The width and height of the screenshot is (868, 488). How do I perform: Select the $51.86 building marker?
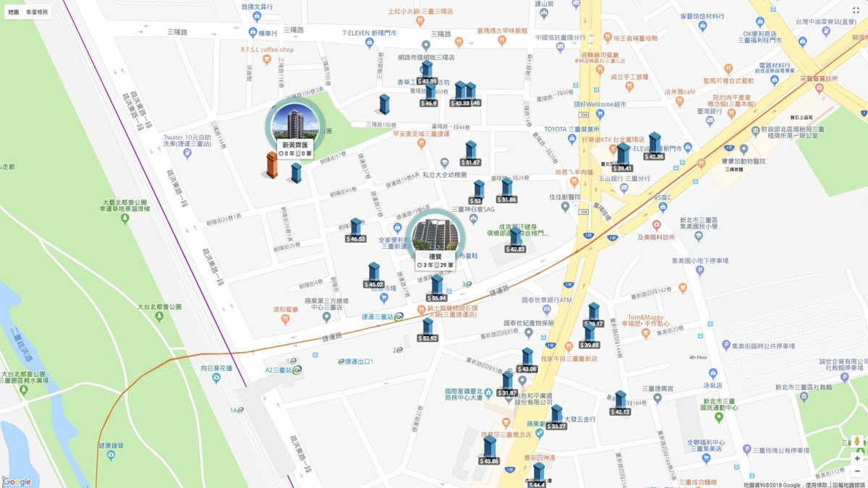[x=507, y=192]
